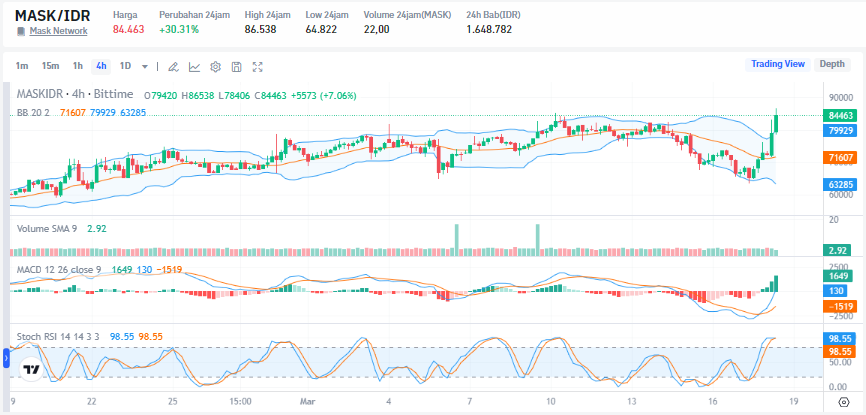
Task: Click the MASKIDR · 4h · Bittime legend
Action: (x=75, y=94)
